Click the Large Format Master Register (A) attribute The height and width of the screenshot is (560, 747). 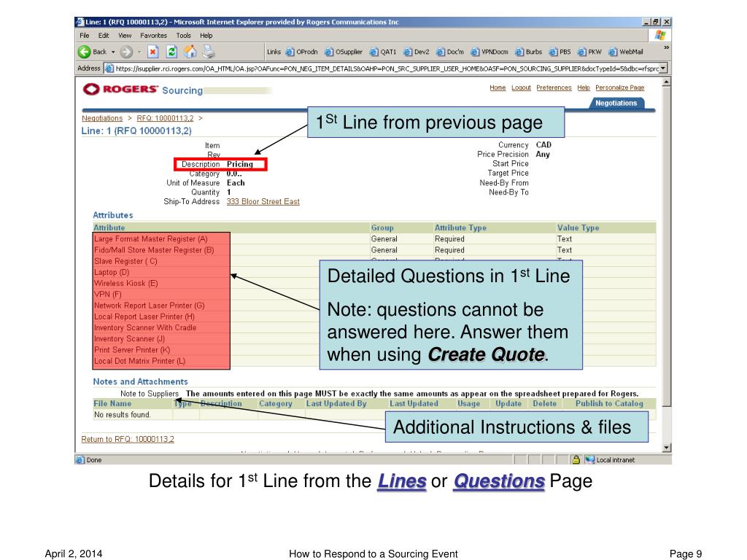point(150,239)
